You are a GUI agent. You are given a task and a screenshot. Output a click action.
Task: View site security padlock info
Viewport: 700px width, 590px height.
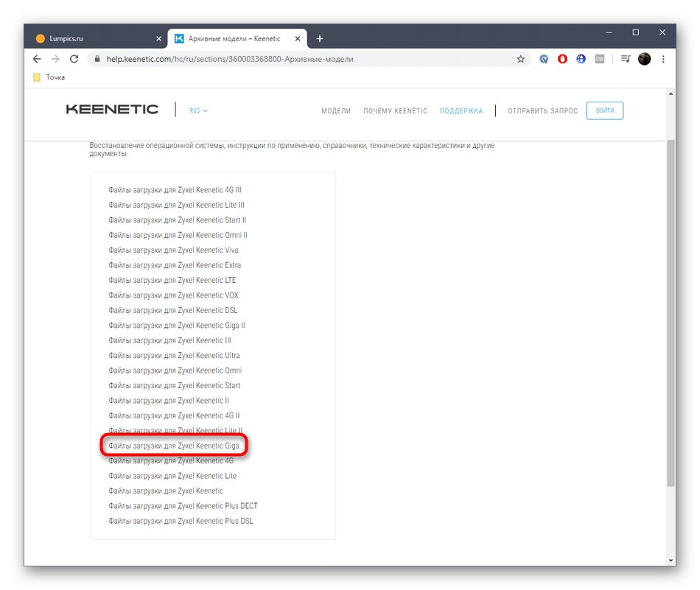(97, 59)
